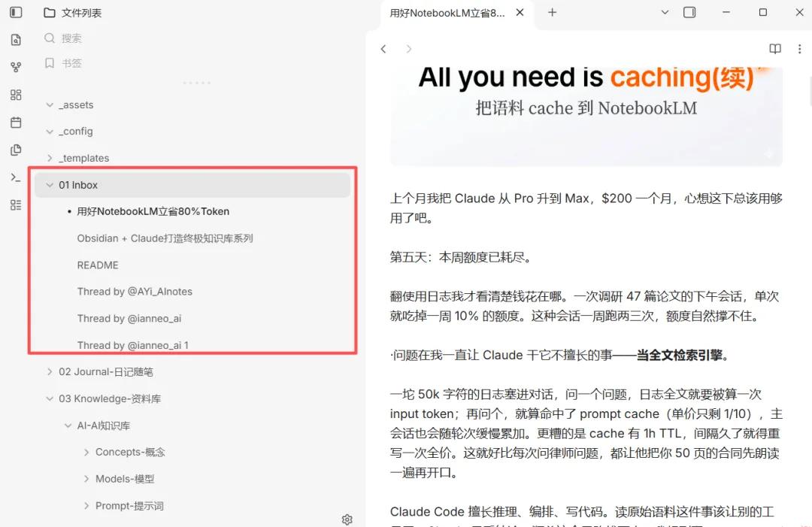The width and height of the screenshot is (812, 527).
Task: Collapse the 03 Knowledge-资料库 folder
Action: click(50, 398)
